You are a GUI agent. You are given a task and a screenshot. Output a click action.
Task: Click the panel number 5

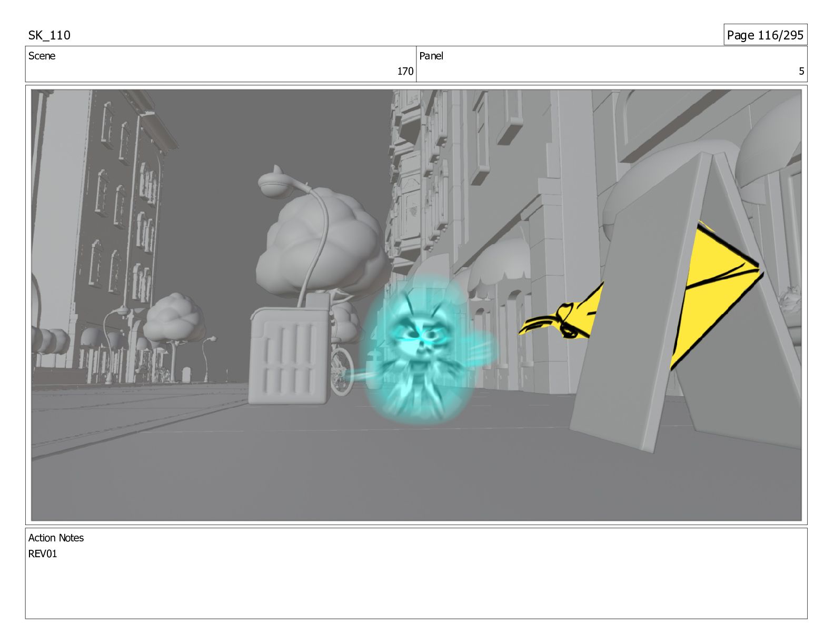[801, 71]
